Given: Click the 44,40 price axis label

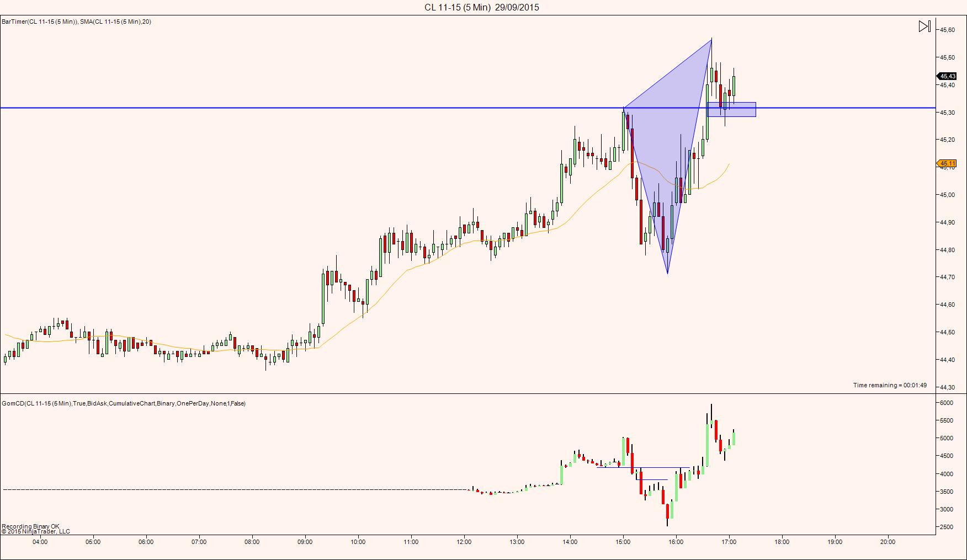Looking at the screenshot, I should (x=947, y=360).
